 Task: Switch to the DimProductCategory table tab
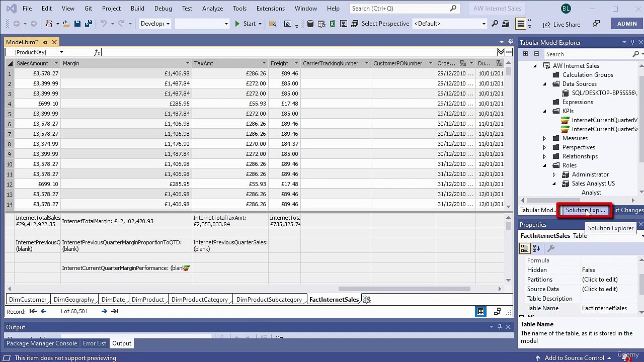[200, 300]
